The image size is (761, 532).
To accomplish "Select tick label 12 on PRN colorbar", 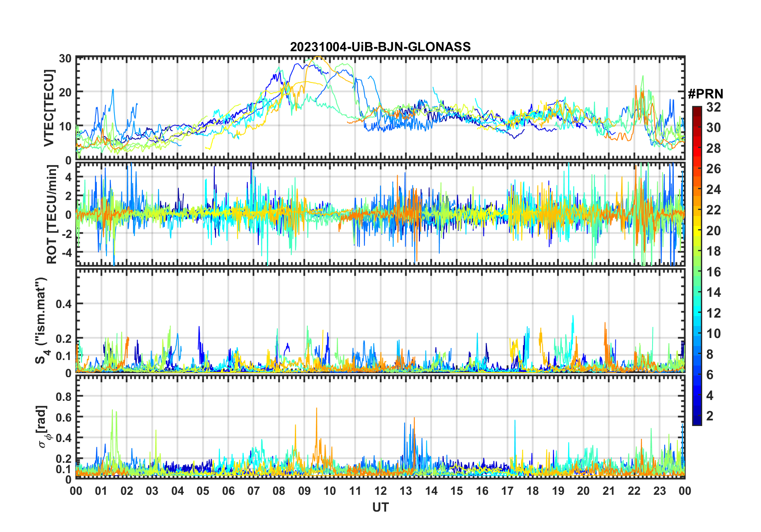I will 713,313.
